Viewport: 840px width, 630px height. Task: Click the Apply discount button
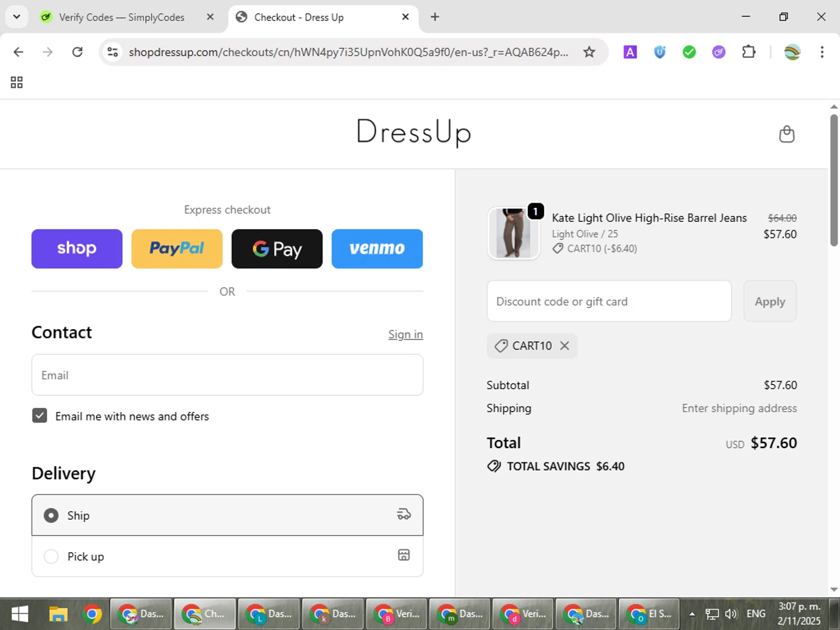tap(770, 301)
